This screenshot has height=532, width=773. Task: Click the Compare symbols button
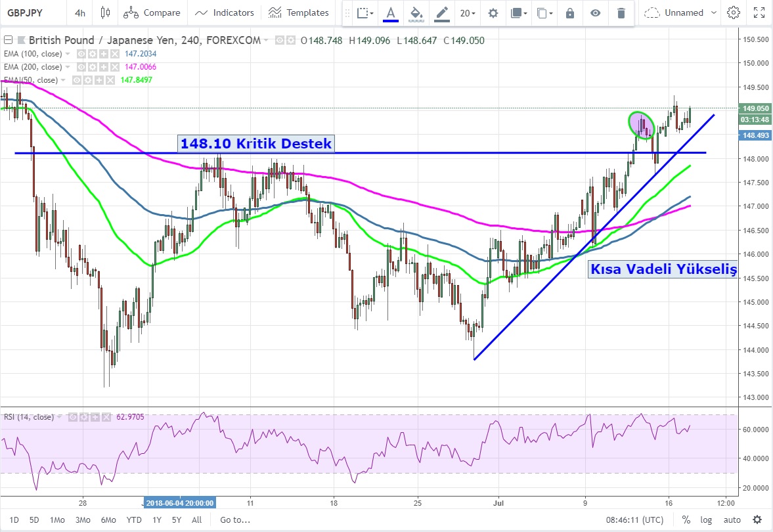click(152, 12)
